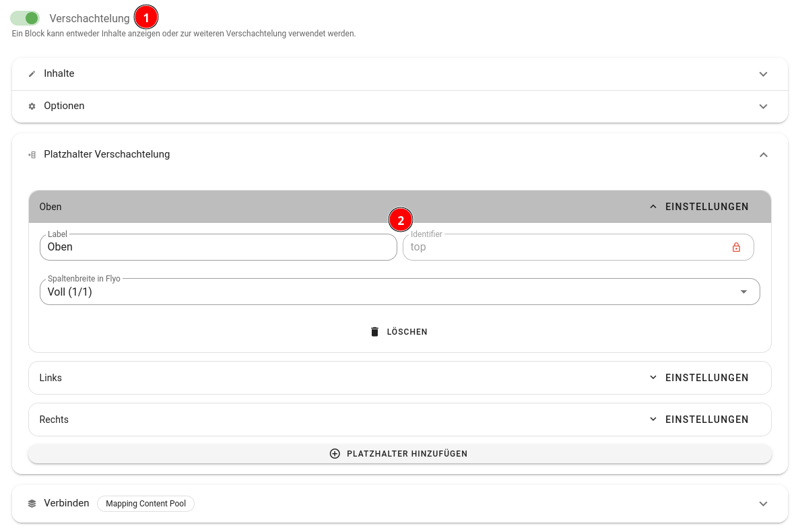Click the Label input field containing Oben
Viewport: 798px width, 532px height.
pyautogui.click(x=218, y=247)
